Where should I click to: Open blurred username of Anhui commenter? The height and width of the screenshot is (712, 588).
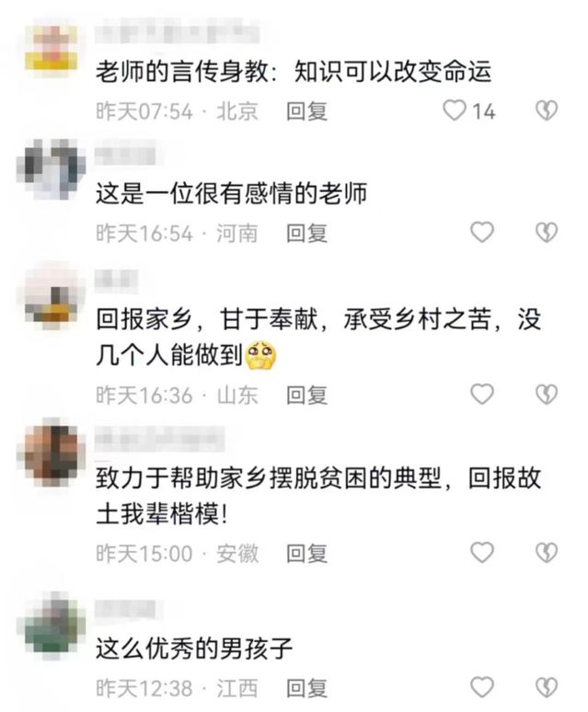pyautogui.click(x=159, y=438)
